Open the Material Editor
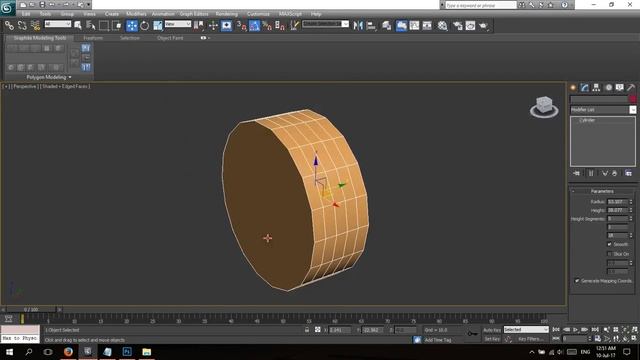Viewport: 640px width, 360px height. (442, 25)
